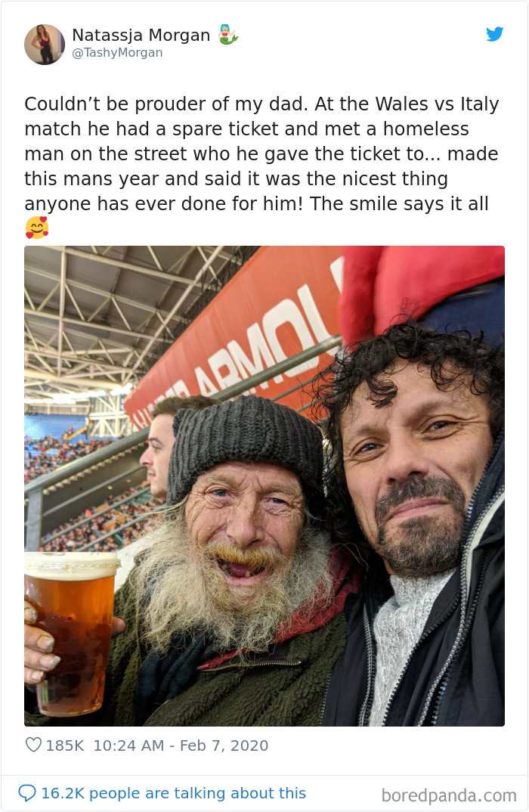Select the @TashyMorgan handle text
The height and width of the screenshot is (812, 529).
point(116,52)
